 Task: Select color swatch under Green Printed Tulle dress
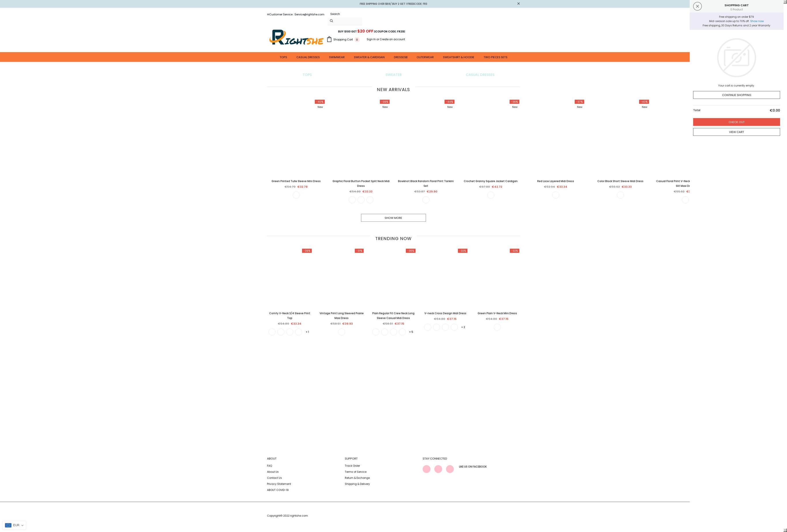[x=296, y=195]
